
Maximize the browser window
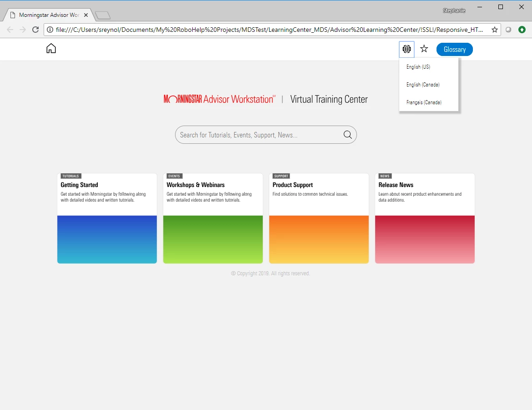click(x=501, y=7)
